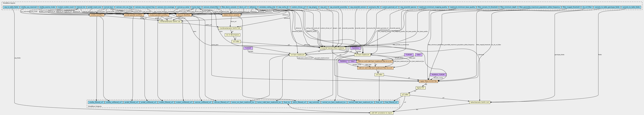Click the pindel_insert_size input node
The height and width of the screenshot is (115, 644).
point(94,7)
